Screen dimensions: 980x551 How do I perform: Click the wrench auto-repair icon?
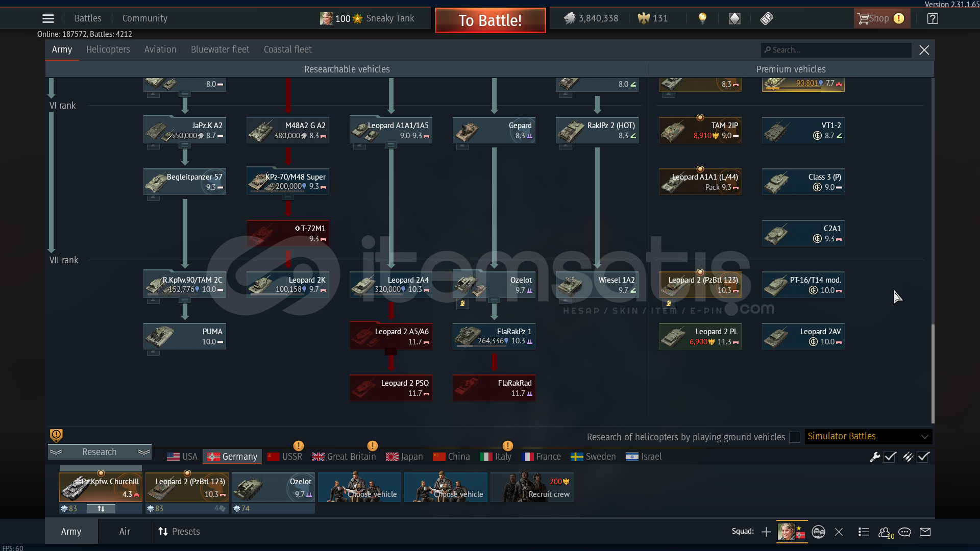point(875,457)
